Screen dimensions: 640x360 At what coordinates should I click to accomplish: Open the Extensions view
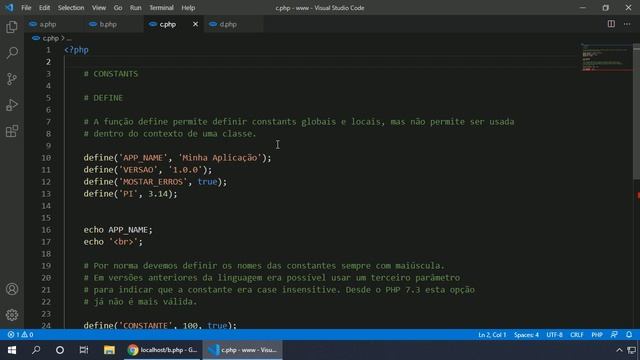pyautogui.click(x=12, y=131)
